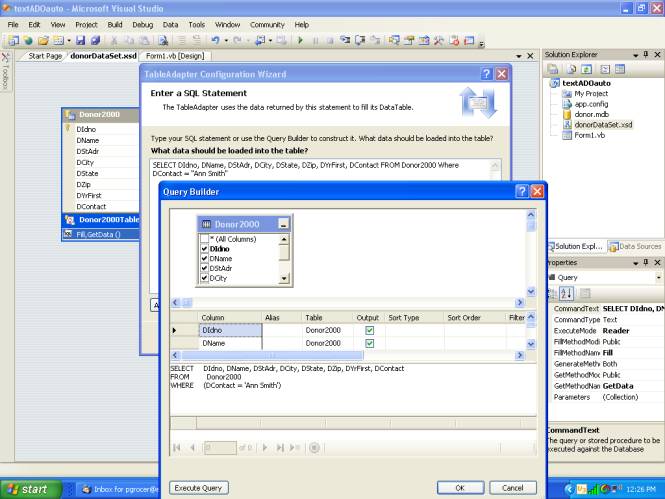Click the Find in Files toolbar icon
The height and width of the screenshot is (499, 665).
(163, 40)
